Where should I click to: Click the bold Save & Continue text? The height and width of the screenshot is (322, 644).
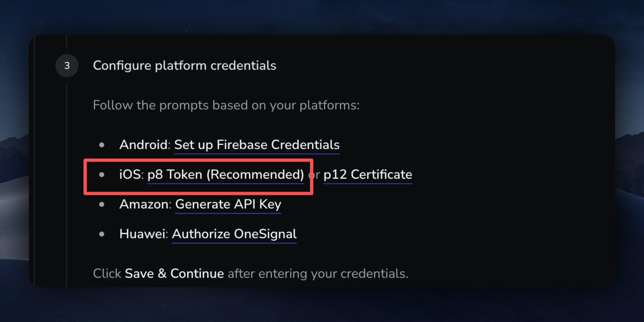tap(174, 273)
